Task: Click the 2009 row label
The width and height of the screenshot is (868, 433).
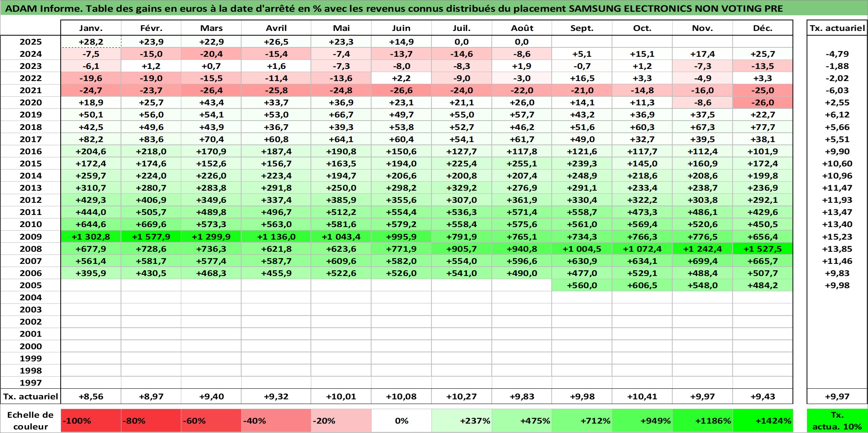Action: point(31,236)
